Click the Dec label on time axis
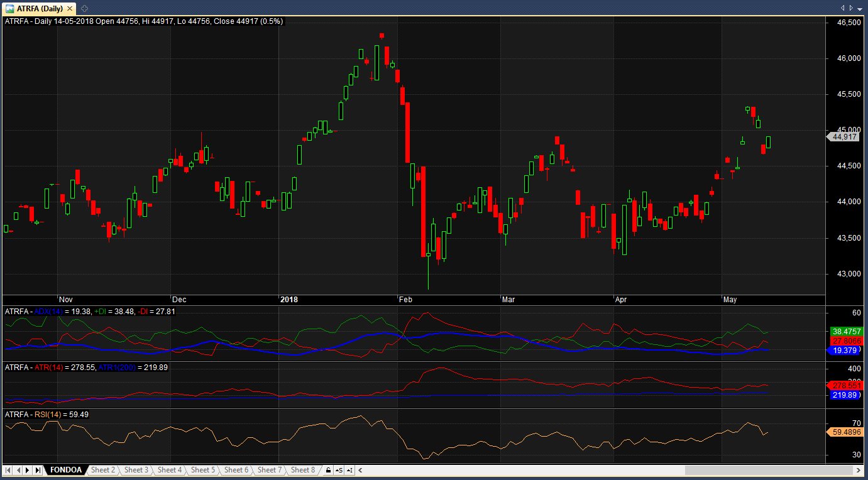Viewport: 868px width, 480px height. [x=179, y=300]
